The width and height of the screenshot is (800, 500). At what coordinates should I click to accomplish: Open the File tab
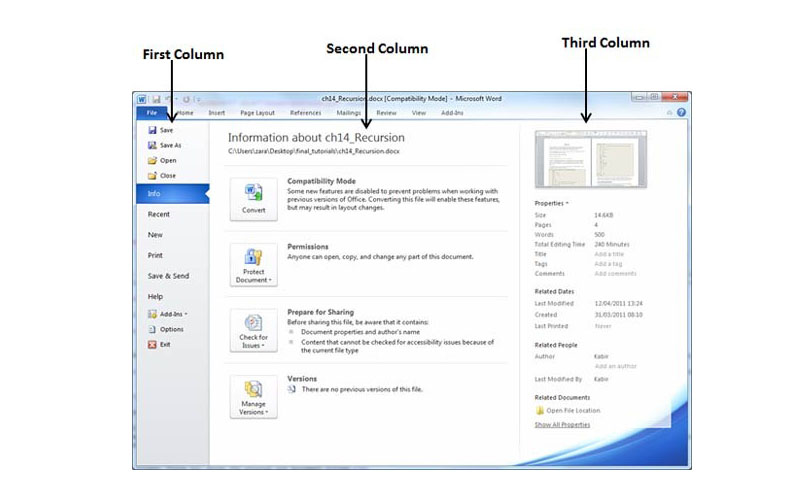point(152,113)
